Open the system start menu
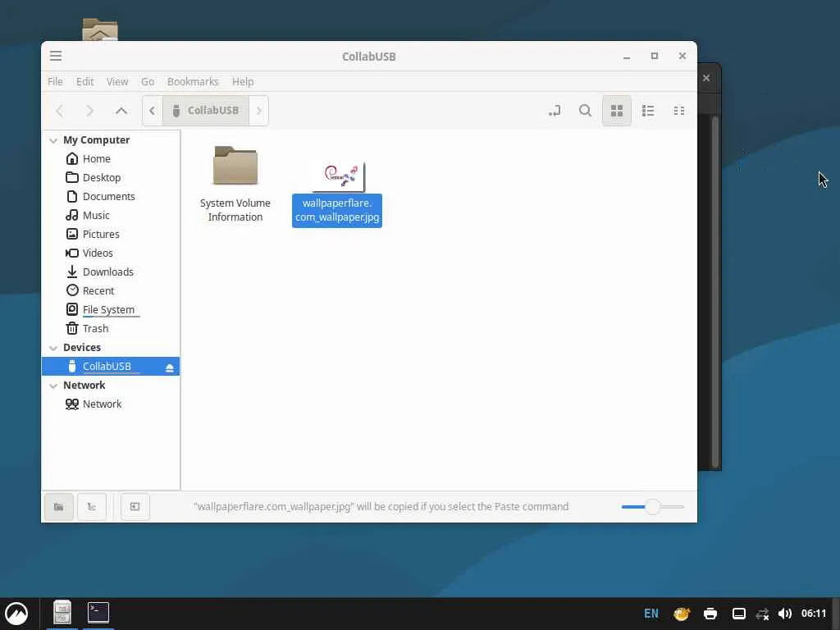The width and height of the screenshot is (840, 630). coord(16,614)
